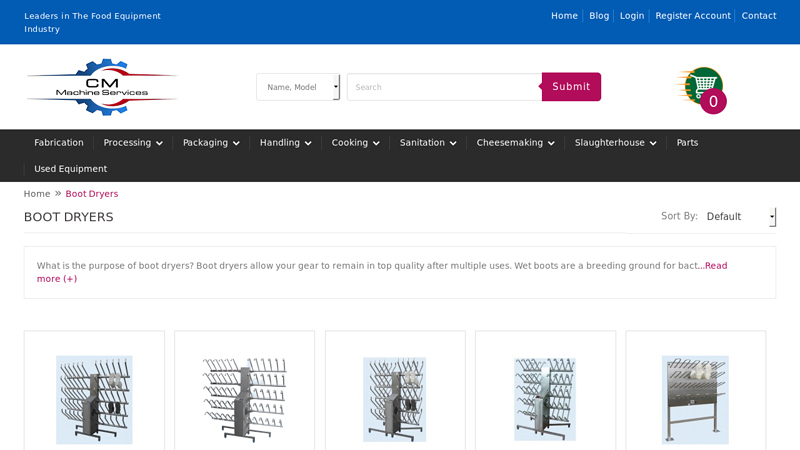
Task: Click into the Search text field
Action: click(x=444, y=87)
